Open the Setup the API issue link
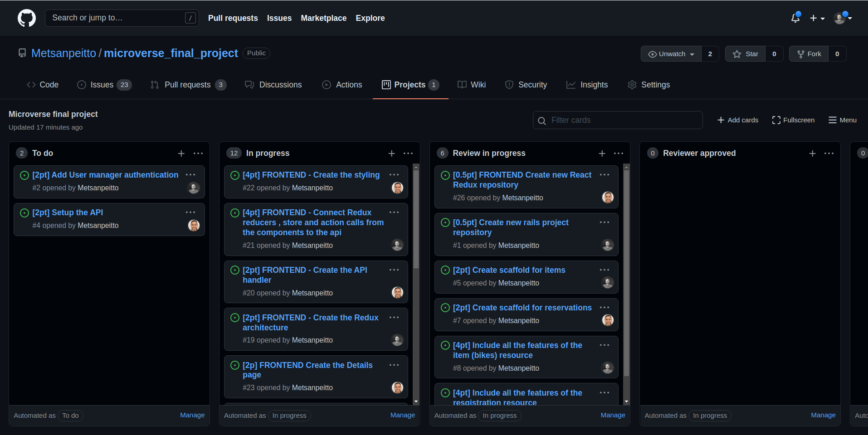 [x=68, y=213]
